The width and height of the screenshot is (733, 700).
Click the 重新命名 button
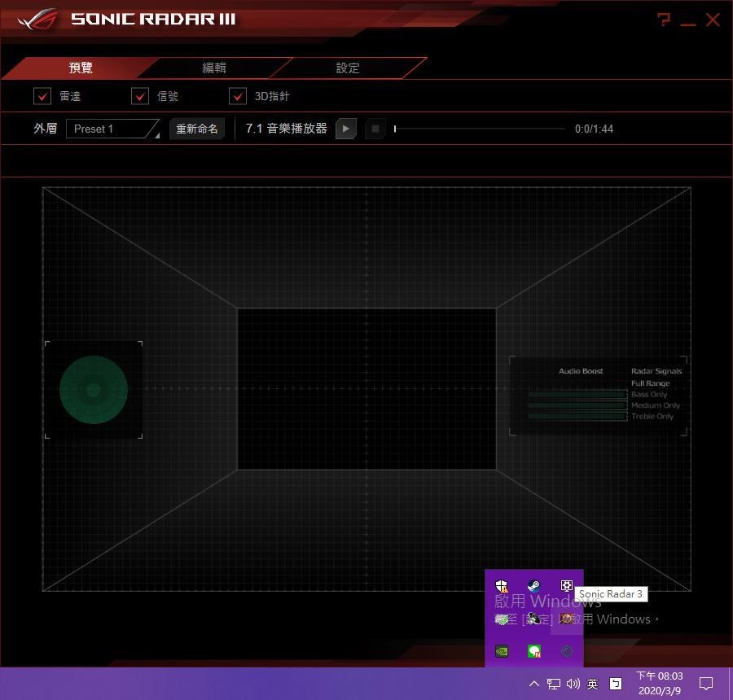(x=197, y=129)
